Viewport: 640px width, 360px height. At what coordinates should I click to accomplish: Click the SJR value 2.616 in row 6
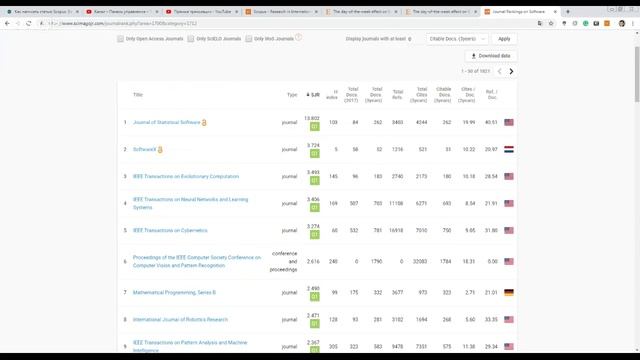click(x=313, y=261)
